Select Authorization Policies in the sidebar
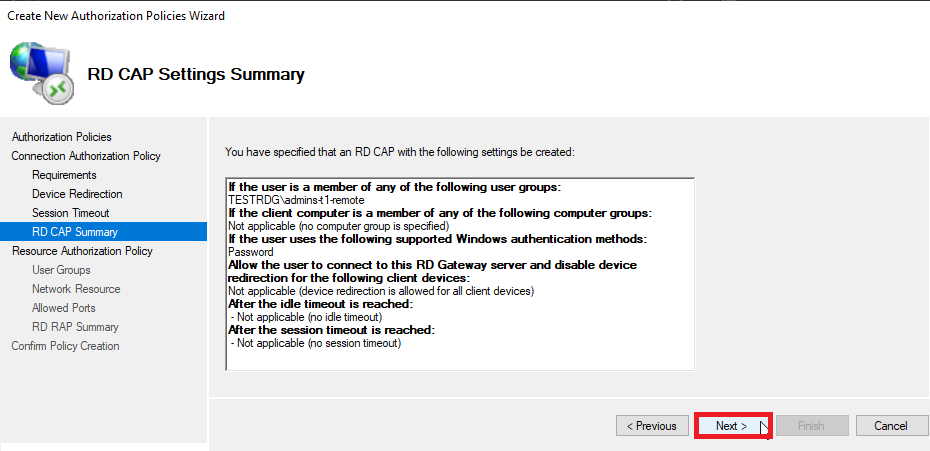Screen dimensions: 930x451 (62, 137)
